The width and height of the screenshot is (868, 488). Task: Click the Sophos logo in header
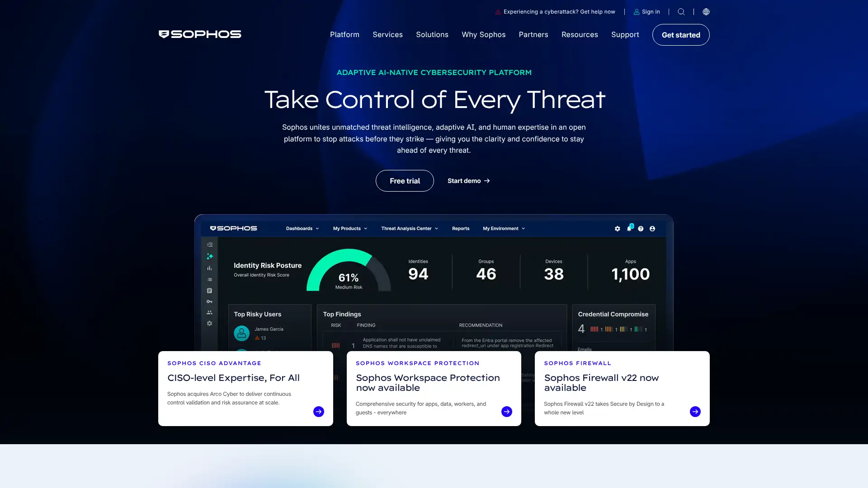click(200, 34)
